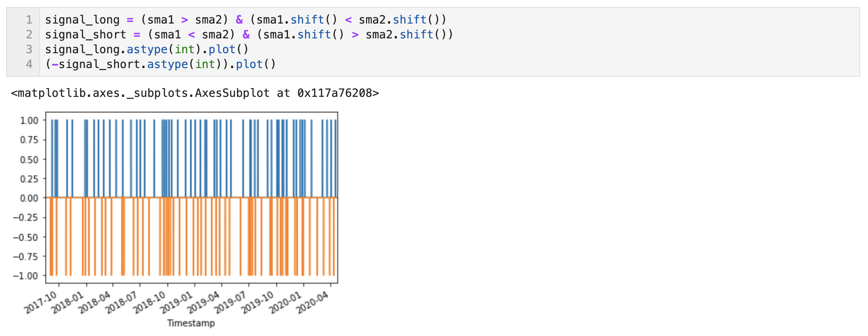Viewport: 868px width, 336px height.
Task: Click the 0.75 y-axis tick label
Action: point(29,140)
